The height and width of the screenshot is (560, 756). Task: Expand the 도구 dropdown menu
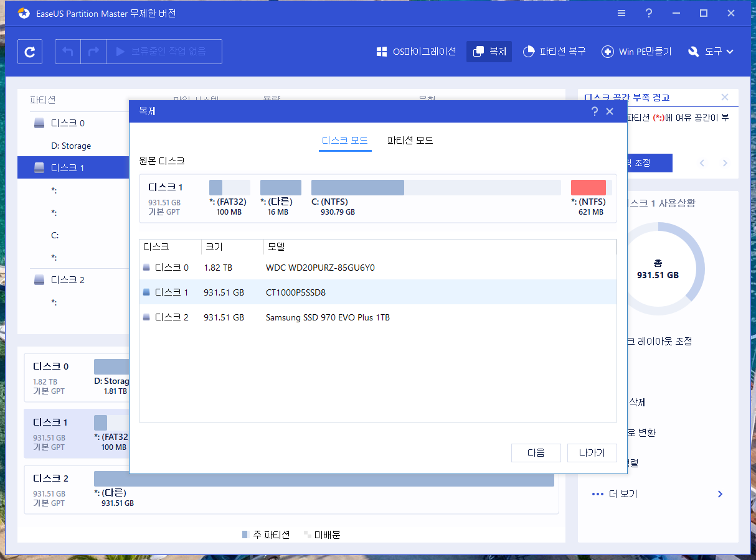pos(711,52)
